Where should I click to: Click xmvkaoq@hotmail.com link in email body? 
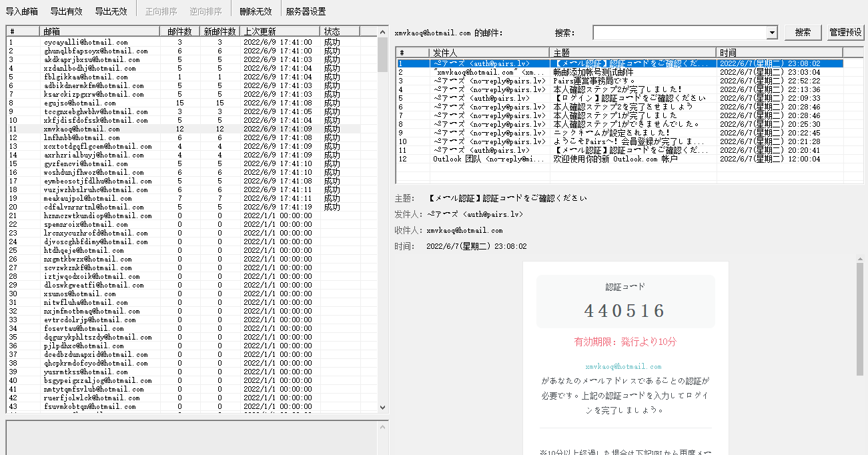click(x=623, y=367)
